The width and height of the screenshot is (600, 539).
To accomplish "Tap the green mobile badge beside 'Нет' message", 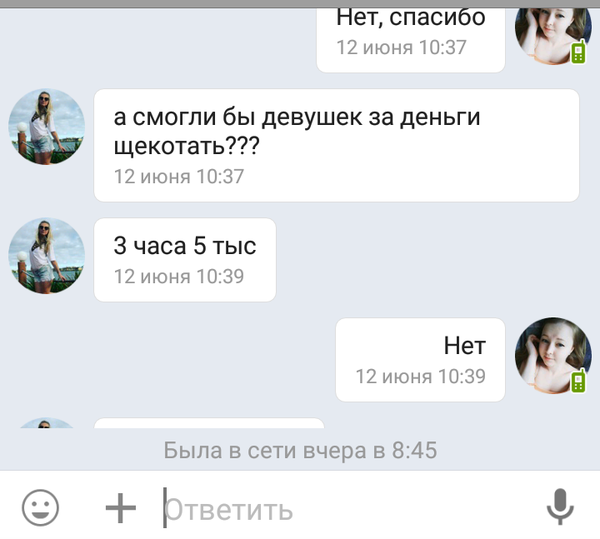I will point(578,380).
